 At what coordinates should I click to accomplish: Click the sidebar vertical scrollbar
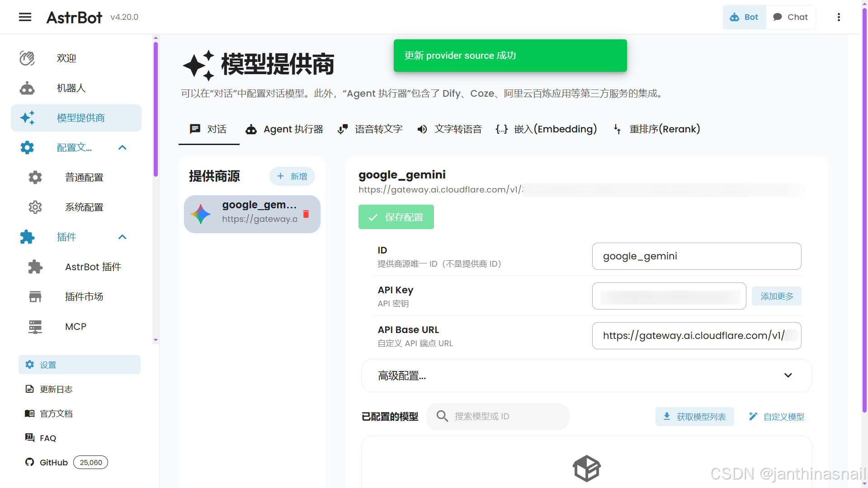[156, 109]
